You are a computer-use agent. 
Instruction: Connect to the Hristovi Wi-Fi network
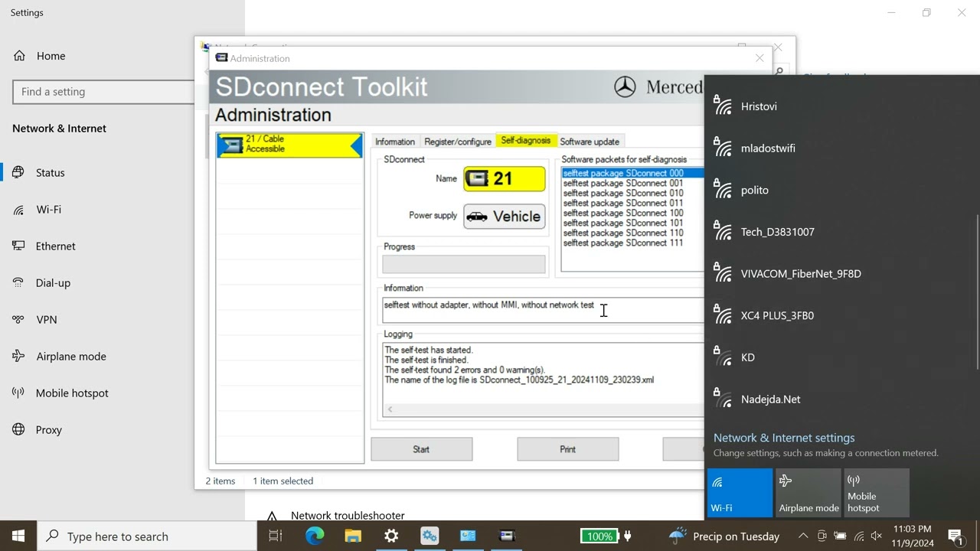[840, 106]
